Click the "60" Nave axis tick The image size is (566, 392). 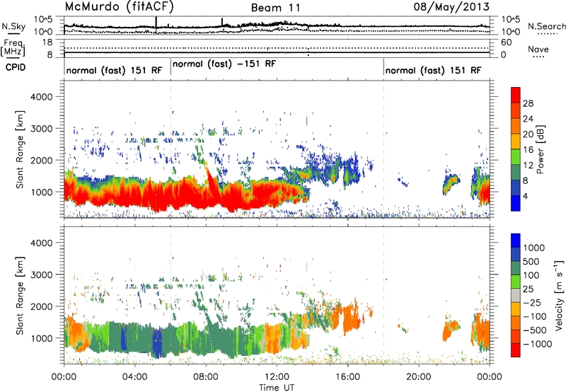point(507,42)
